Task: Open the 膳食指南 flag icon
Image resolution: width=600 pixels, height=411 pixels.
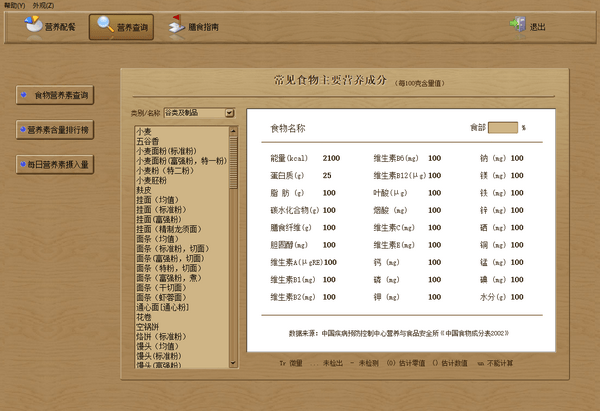Action: pos(173,26)
